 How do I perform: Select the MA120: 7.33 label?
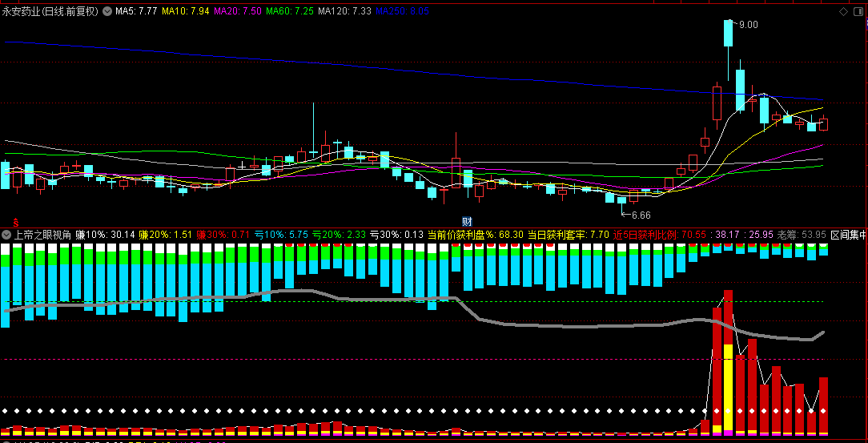coord(344,11)
